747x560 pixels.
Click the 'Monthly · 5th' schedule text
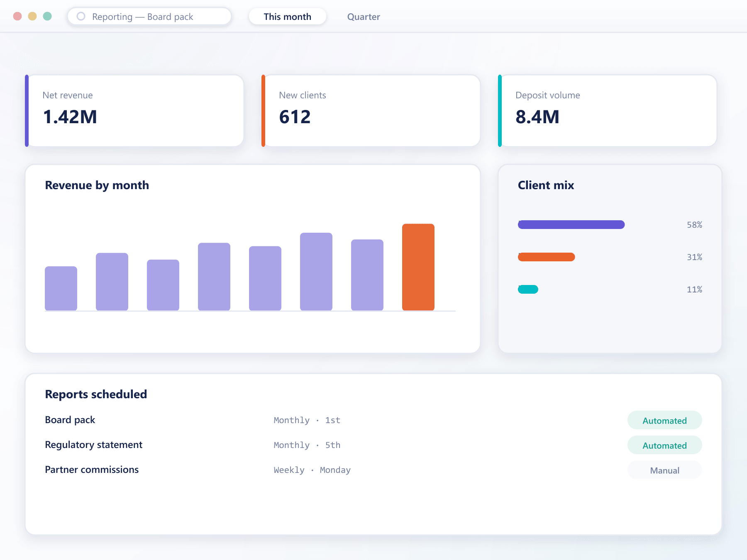tap(307, 445)
